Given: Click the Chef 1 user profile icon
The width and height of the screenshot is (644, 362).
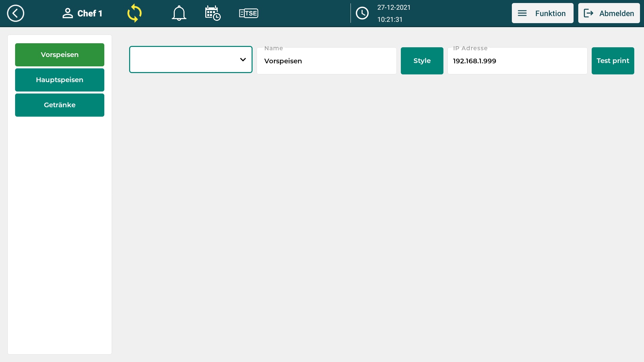Looking at the screenshot, I should coord(67,13).
